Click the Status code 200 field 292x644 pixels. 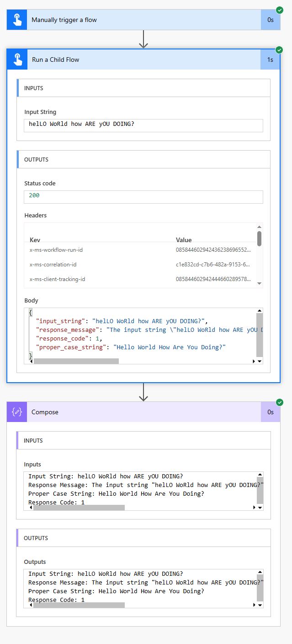pyautogui.click(x=143, y=197)
